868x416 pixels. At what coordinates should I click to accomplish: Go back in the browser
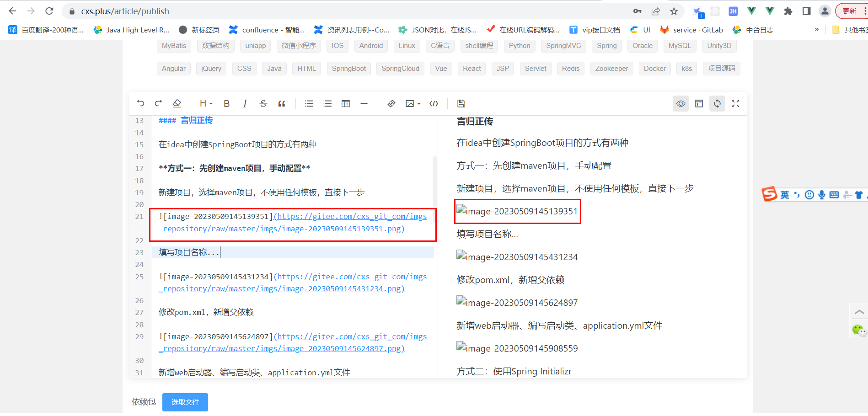click(12, 11)
